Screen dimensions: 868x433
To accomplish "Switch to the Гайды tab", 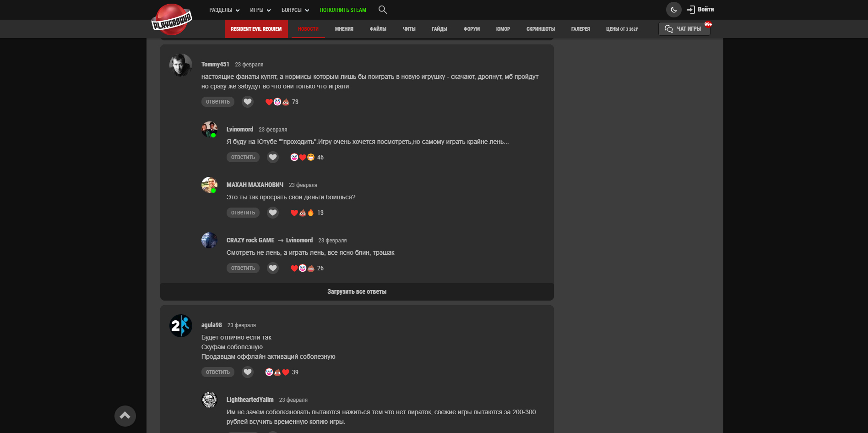I will click(439, 29).
